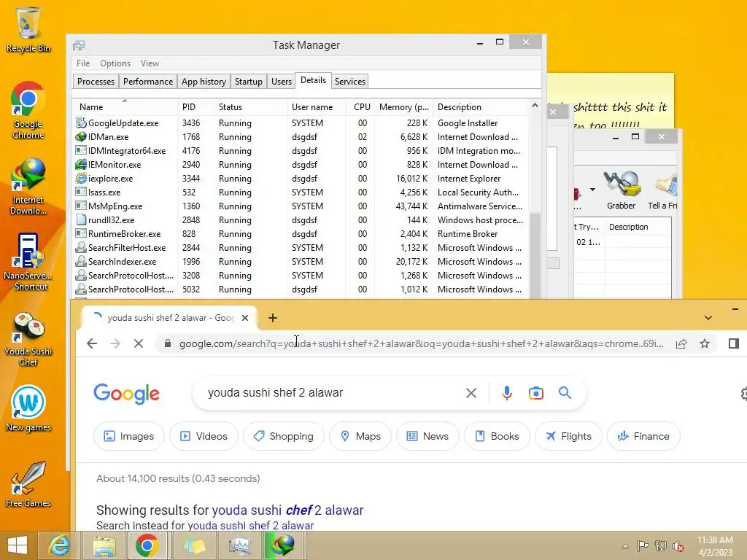Click the share page icon in the address bar

(x=681, y=343)
